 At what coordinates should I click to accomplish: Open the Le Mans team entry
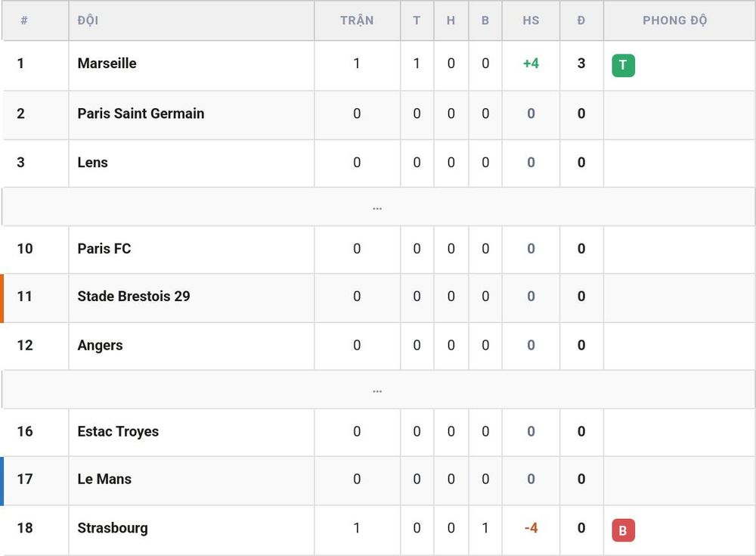pos(104,479)
